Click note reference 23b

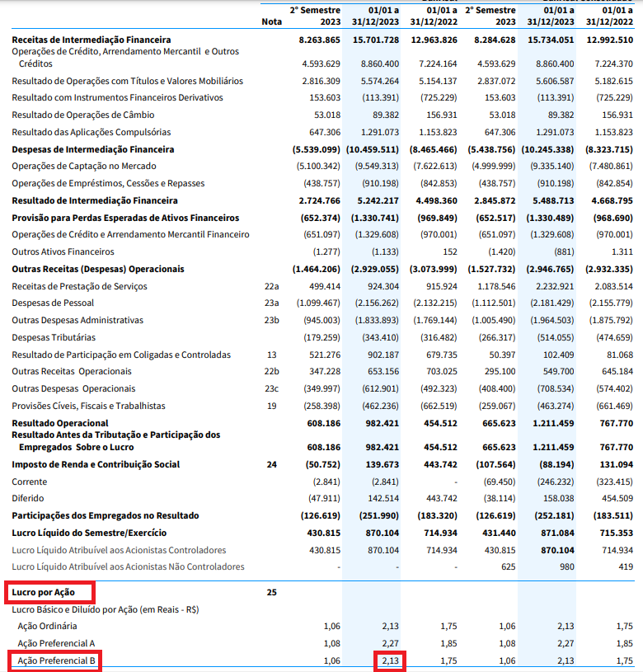[x=271, y=320]
